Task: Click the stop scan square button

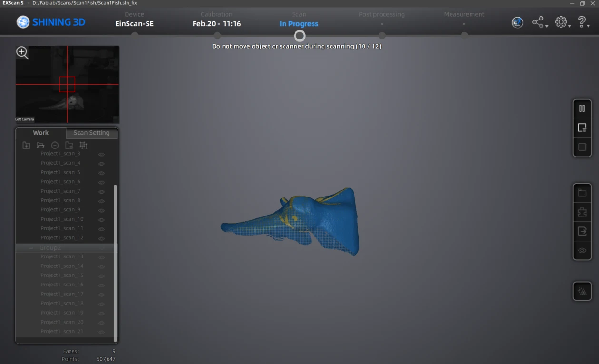Action: [x=582, y=147]
